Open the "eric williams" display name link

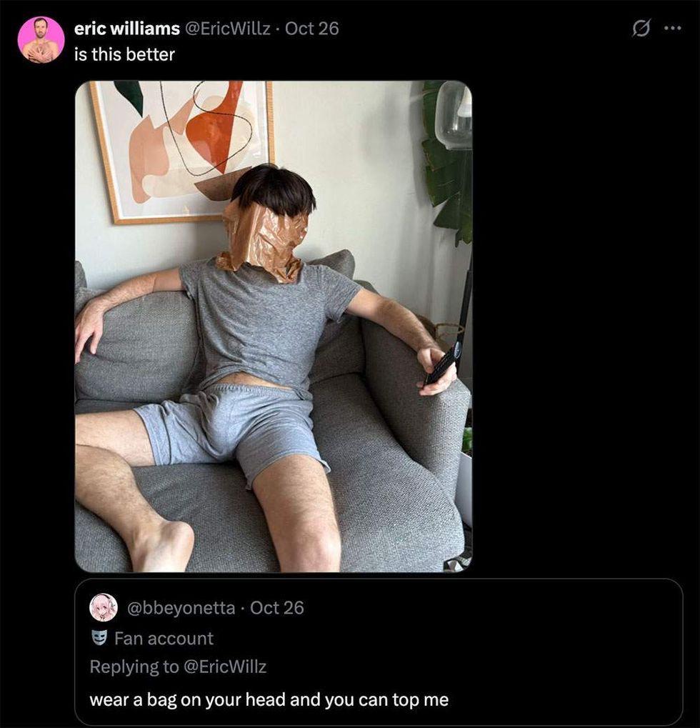(126, 29)
